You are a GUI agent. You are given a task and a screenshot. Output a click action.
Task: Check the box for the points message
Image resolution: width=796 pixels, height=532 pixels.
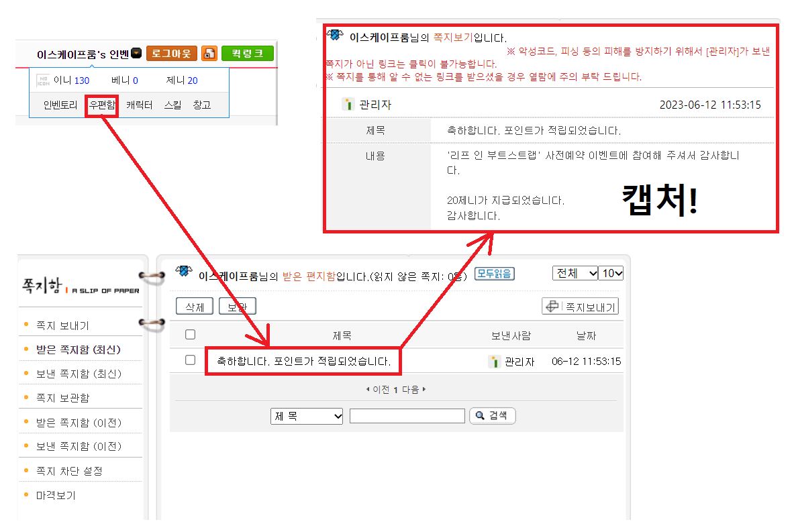click(x=190, y=360)
